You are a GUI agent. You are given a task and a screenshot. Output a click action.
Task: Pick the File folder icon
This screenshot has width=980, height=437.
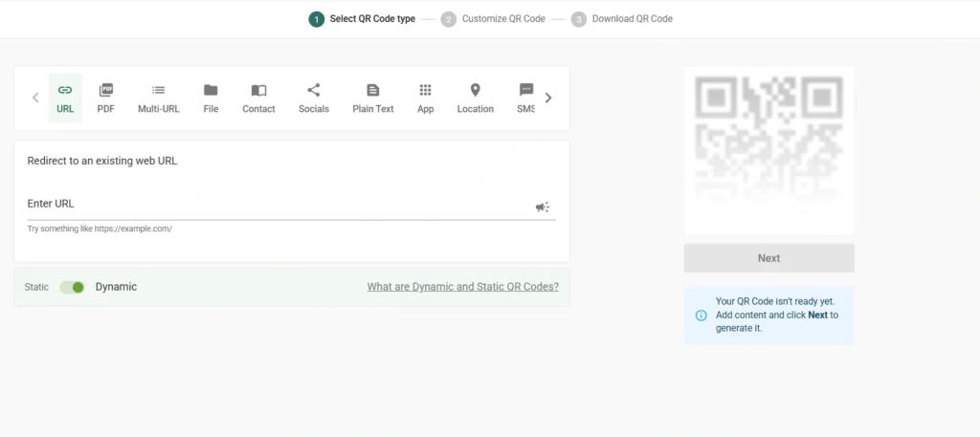click(x=211, y=91)
